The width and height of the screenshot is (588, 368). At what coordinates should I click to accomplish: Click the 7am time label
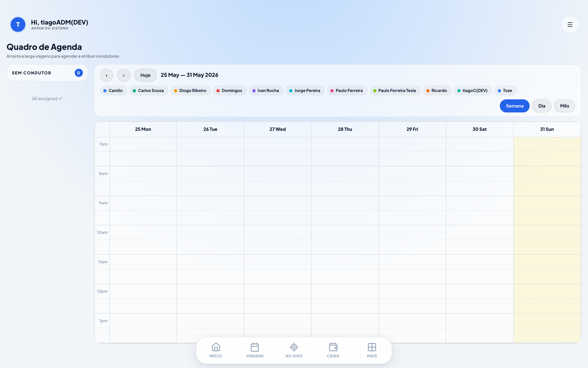103,144
